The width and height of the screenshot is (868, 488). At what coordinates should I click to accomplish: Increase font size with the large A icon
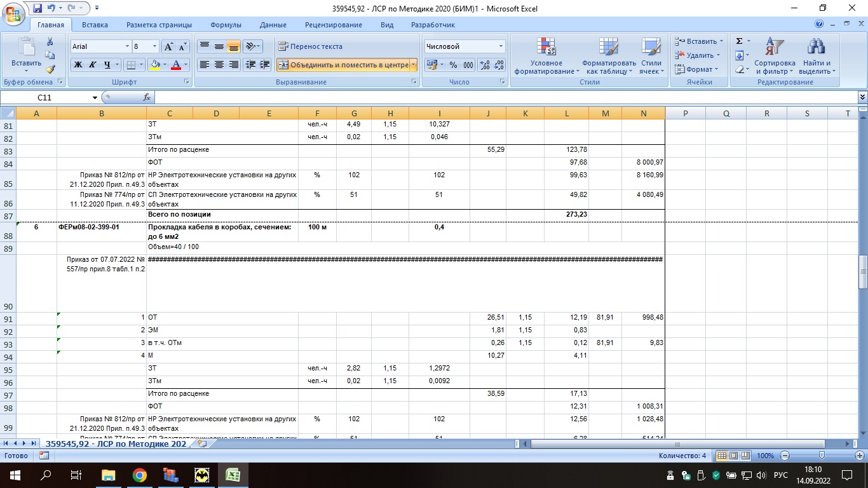coord(168,46)
